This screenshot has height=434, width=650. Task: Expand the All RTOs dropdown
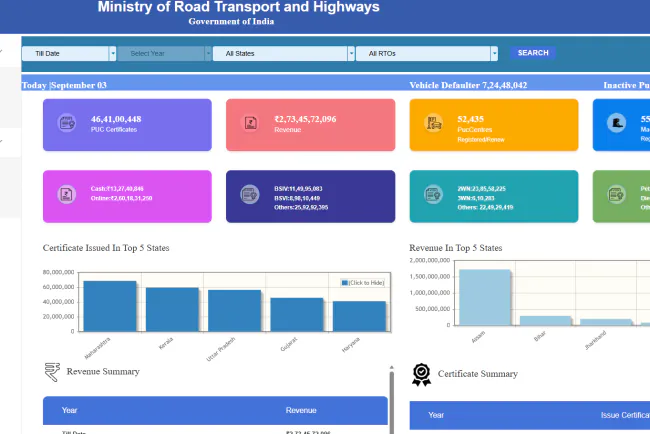pyautogui.click(x=427, y=53)
